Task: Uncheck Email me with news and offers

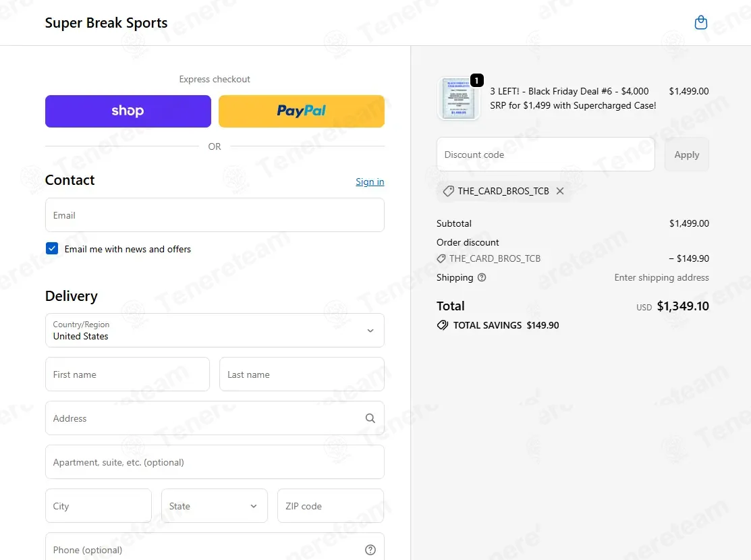Action: 52,248
